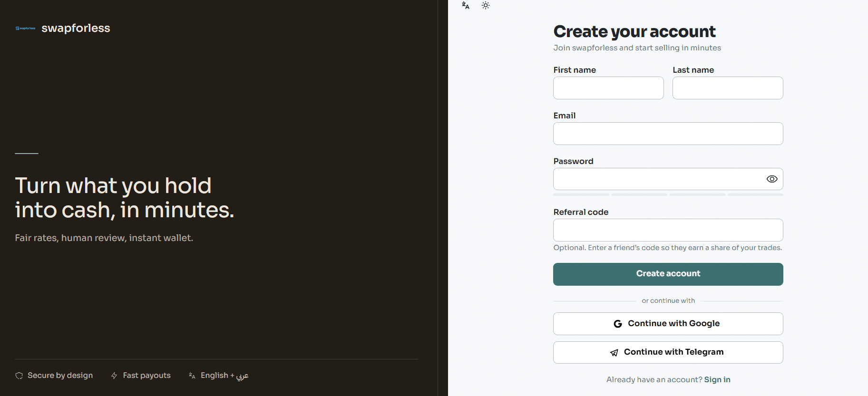This screenshot has height=396, width=868.
Task: Toggle light/dark theme sun icon
Action: pyautogui.click(x=486, y=6)
